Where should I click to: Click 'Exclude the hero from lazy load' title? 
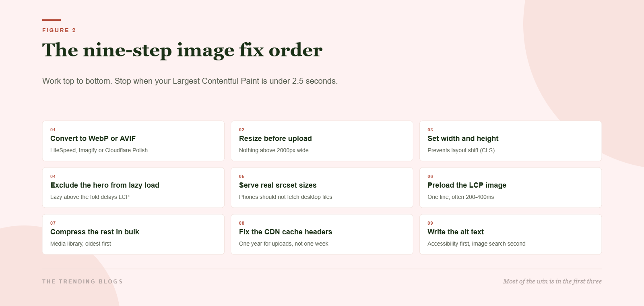[x=105, y=185]
